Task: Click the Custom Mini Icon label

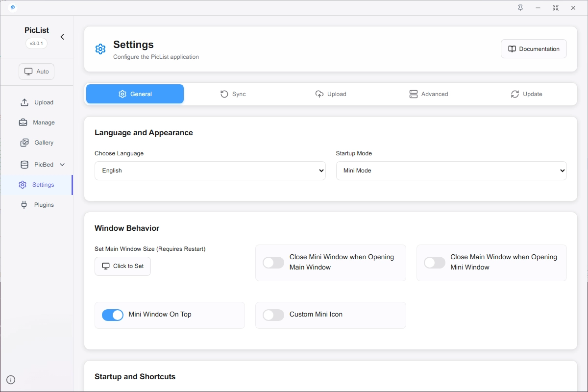Action: click(316, 315)
